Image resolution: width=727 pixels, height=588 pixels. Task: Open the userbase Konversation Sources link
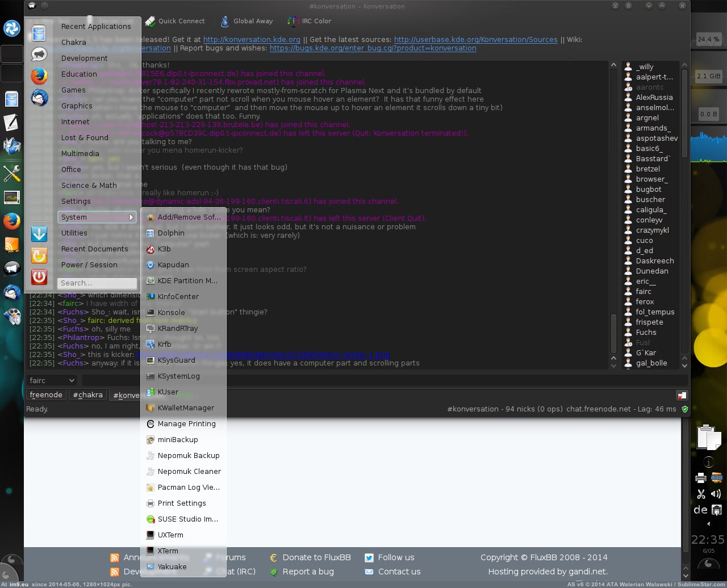[476, 40]
